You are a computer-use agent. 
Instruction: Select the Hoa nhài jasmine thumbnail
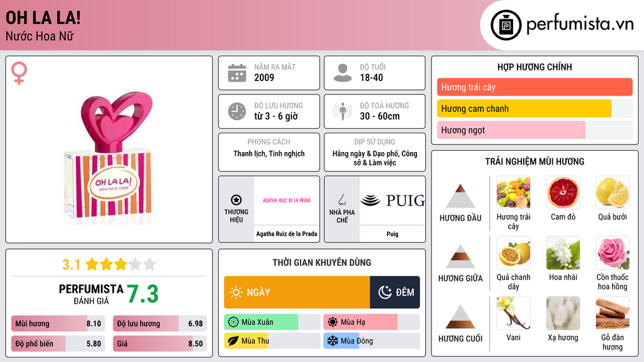[563, 253]
